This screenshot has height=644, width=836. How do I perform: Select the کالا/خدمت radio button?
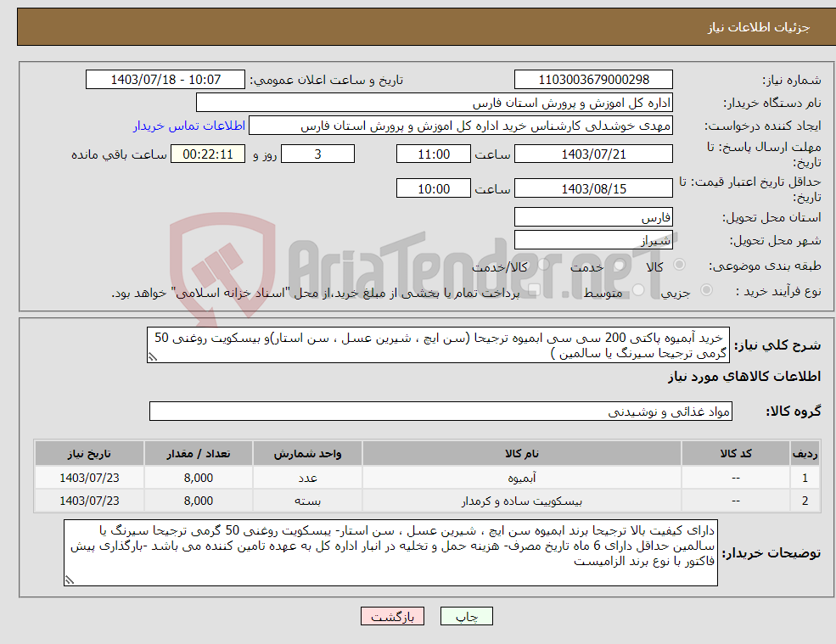[543, 265]
